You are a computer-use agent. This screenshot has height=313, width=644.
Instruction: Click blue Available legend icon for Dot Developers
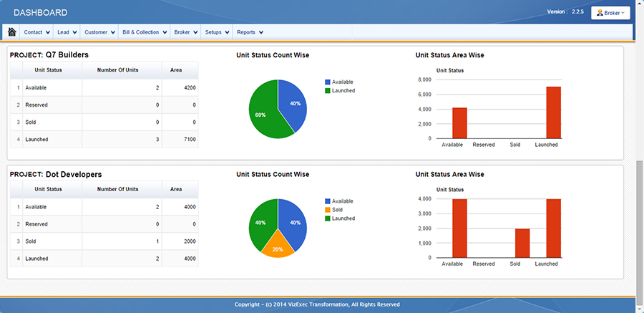point(328,201)
